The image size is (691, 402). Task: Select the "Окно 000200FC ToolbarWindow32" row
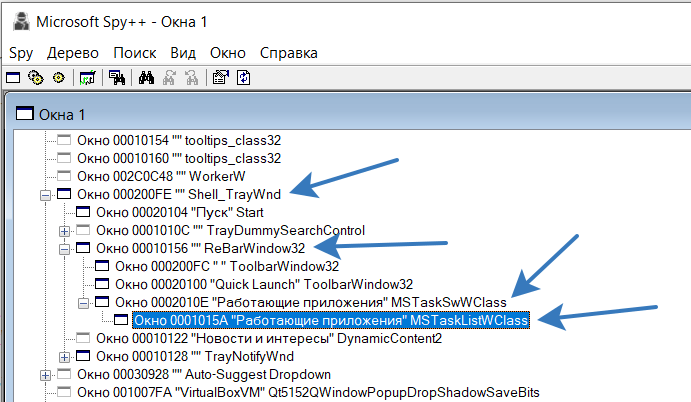(227, 266)
